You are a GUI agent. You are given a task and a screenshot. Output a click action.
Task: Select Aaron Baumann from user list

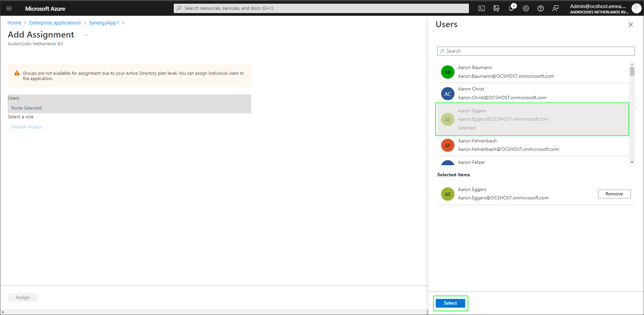533,72
